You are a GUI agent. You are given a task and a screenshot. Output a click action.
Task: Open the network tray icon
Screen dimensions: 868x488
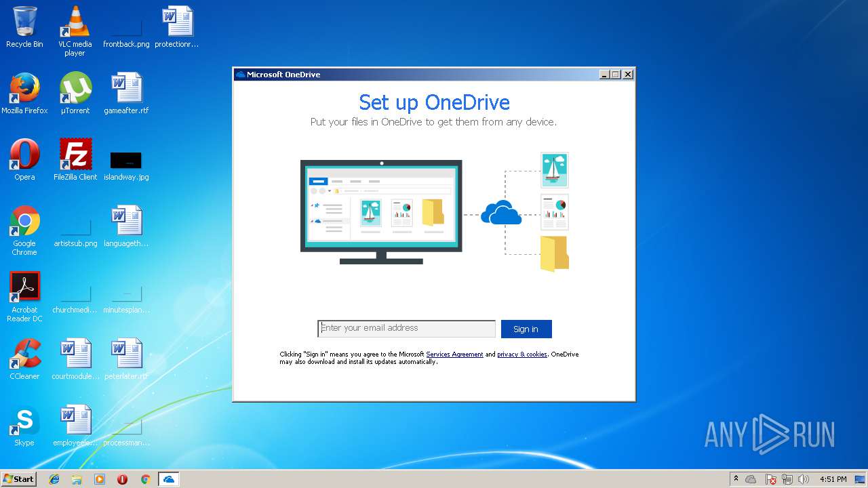click(787, 479)
